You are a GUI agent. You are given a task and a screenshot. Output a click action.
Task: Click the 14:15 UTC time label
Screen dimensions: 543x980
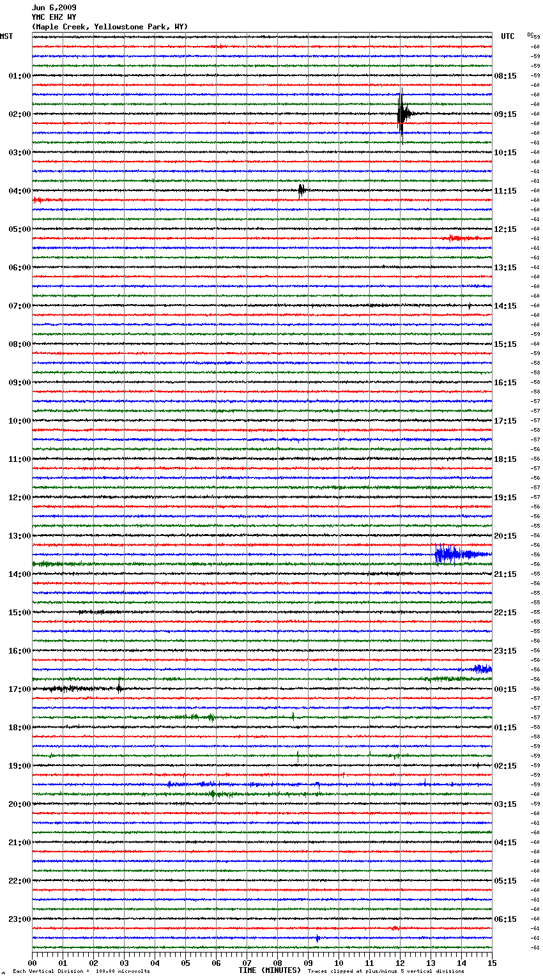click(x=505, y=306)
